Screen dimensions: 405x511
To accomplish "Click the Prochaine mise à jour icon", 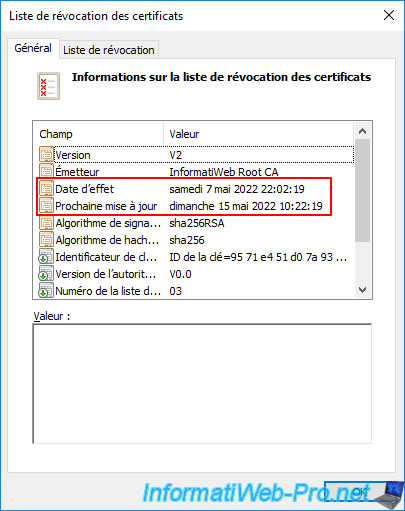I will point(46,206).
